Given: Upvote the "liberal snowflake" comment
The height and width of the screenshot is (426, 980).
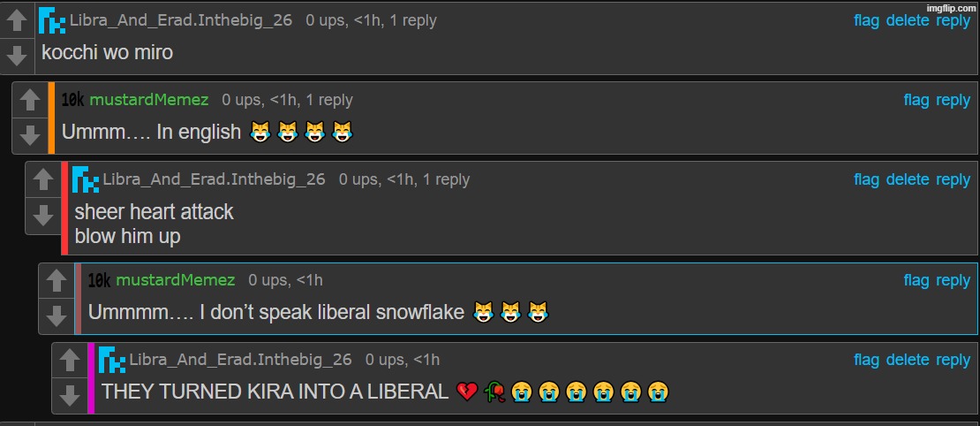Looking at the screenshot, I should pyautogui.click(x=57, y=281).
